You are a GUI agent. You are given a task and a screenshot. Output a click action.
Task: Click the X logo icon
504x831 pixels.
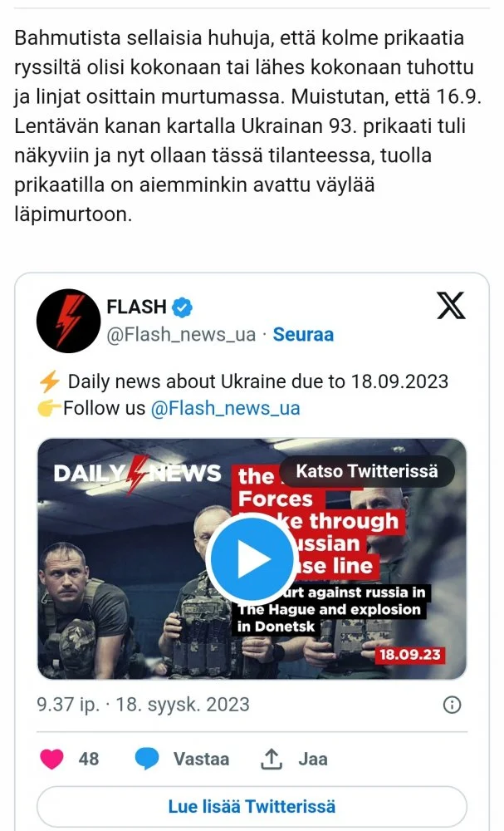coord(451,306)
